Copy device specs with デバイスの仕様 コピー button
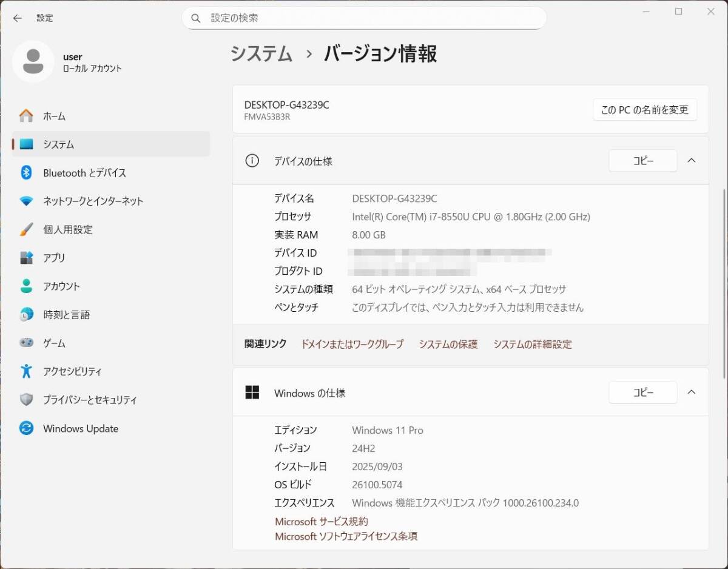 pos(643,161)
